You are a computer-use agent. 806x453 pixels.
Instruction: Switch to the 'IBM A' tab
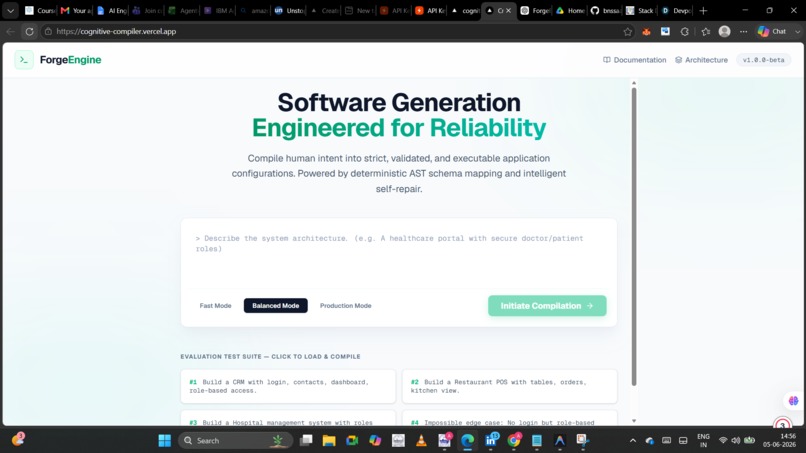pos(218,10)
